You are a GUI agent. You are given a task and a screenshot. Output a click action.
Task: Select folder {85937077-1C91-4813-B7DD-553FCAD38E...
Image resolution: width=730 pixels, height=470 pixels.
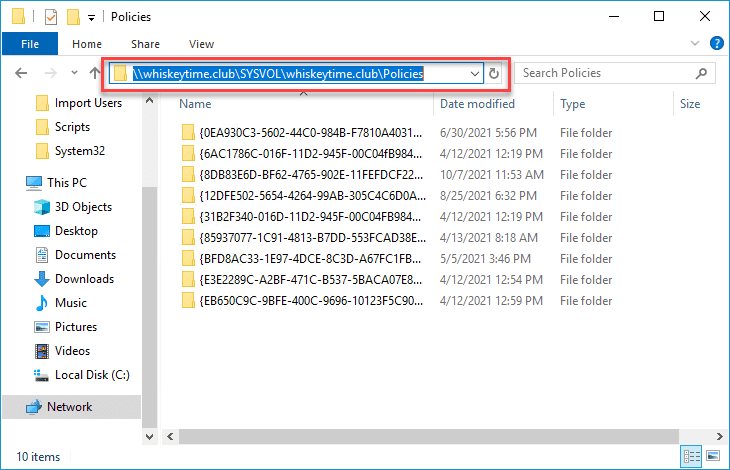coord(312,238)
